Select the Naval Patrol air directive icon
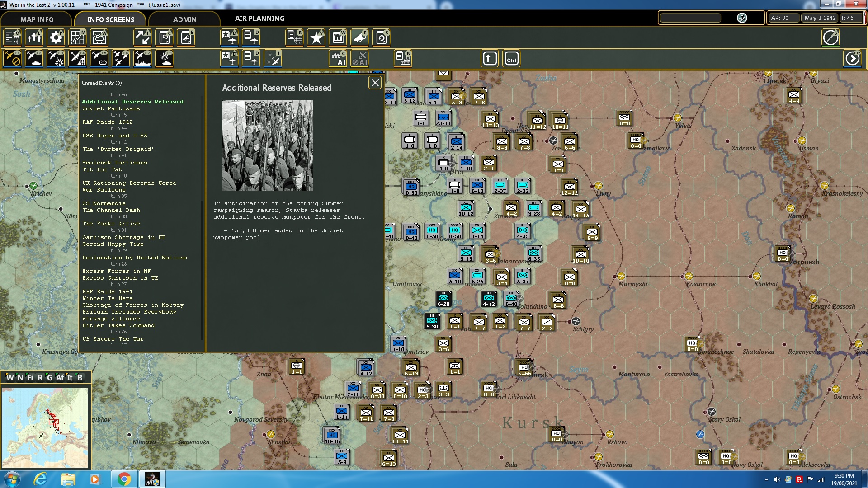The image size is (868, 488). tap(142, 58)
